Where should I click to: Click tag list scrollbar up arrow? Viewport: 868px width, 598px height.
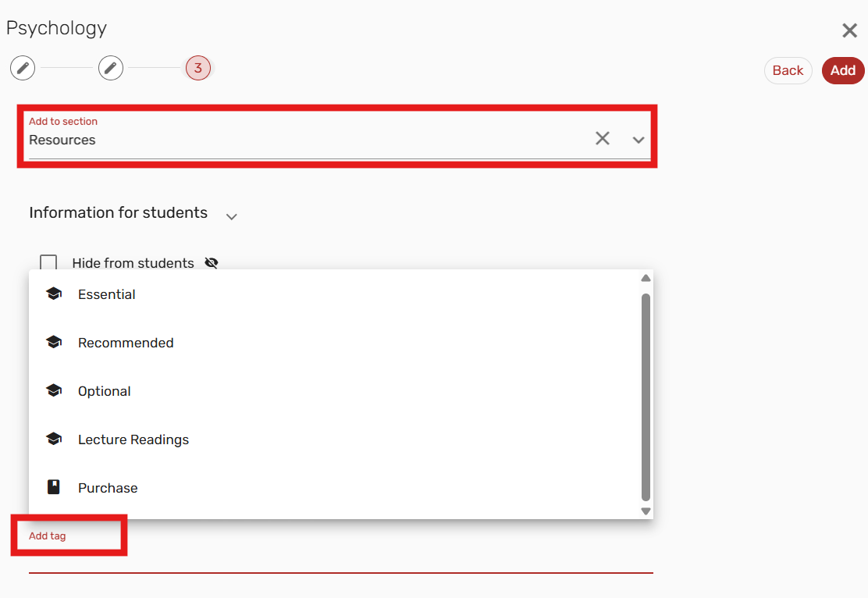click(x=646, y=278)
